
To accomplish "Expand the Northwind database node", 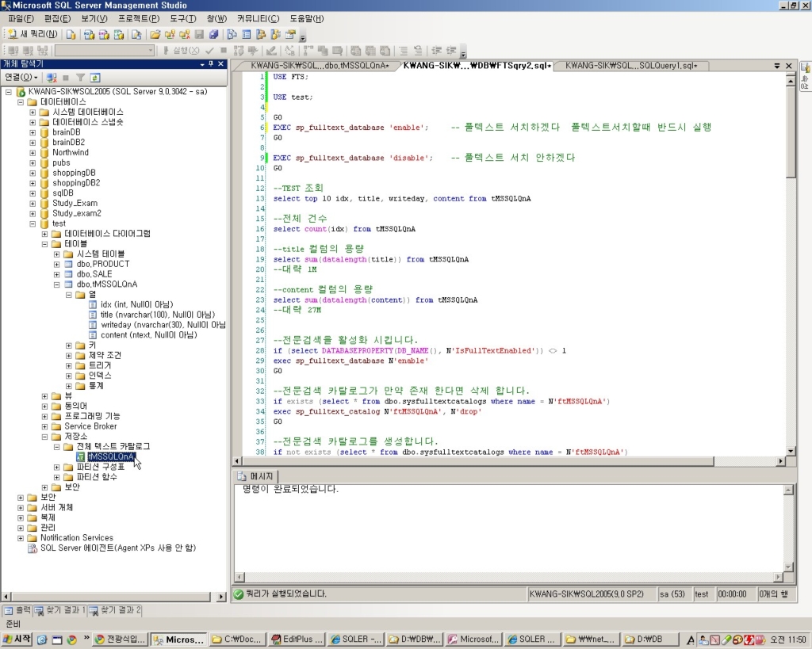I will [x=33, y=153].
